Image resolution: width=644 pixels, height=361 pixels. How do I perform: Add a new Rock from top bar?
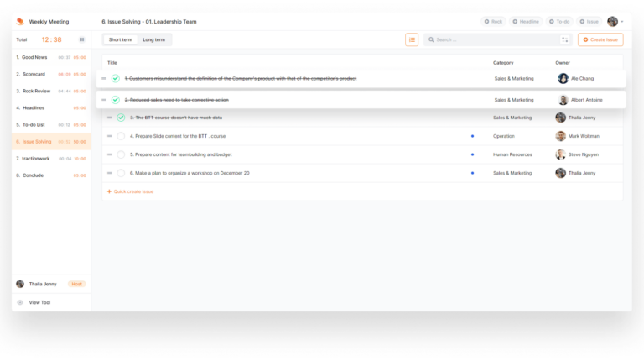[x=493, y=21]
